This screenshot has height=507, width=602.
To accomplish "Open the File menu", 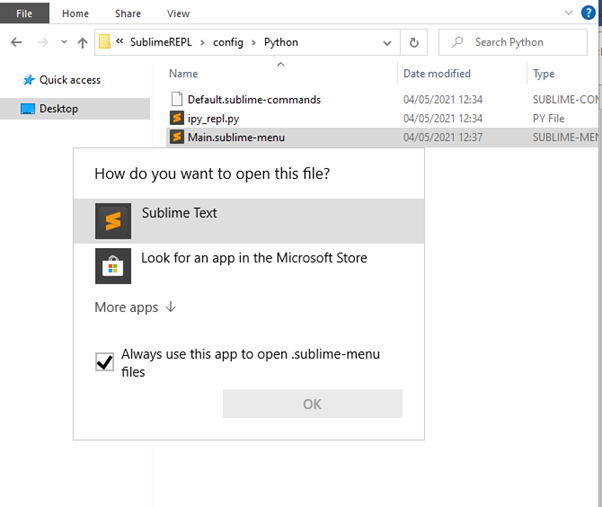I will point(24,13).
